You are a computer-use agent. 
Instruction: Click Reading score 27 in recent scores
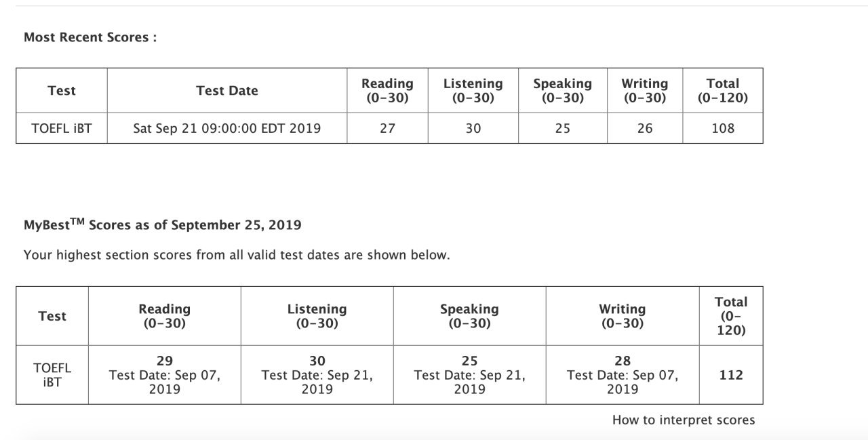[x=387, y=128]
